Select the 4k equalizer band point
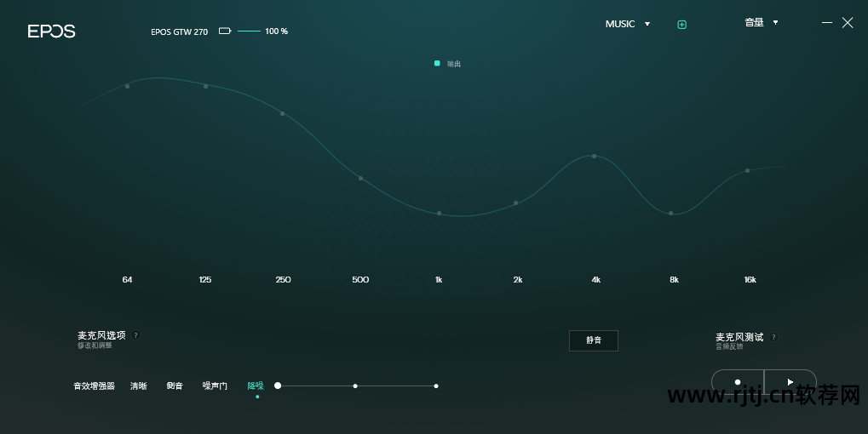The image size is (868, 434). click(x=594, y=156)
